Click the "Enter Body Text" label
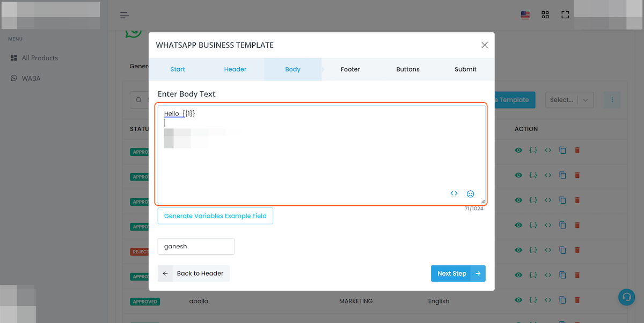The image size is (644, 323). 186,94
